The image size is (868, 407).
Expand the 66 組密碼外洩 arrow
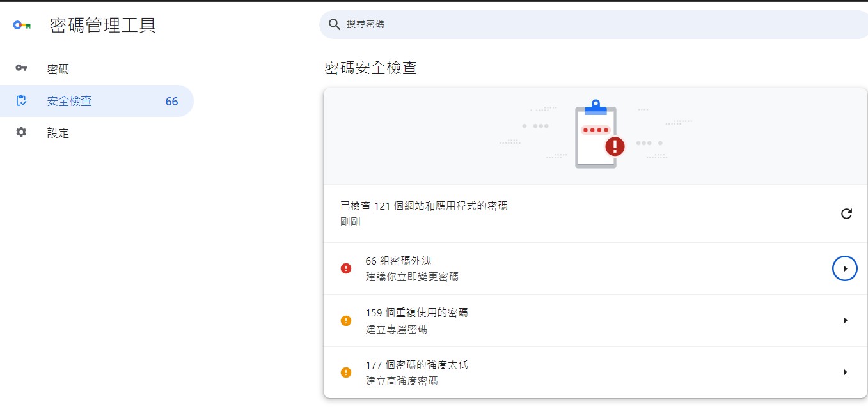click(845, 268)
